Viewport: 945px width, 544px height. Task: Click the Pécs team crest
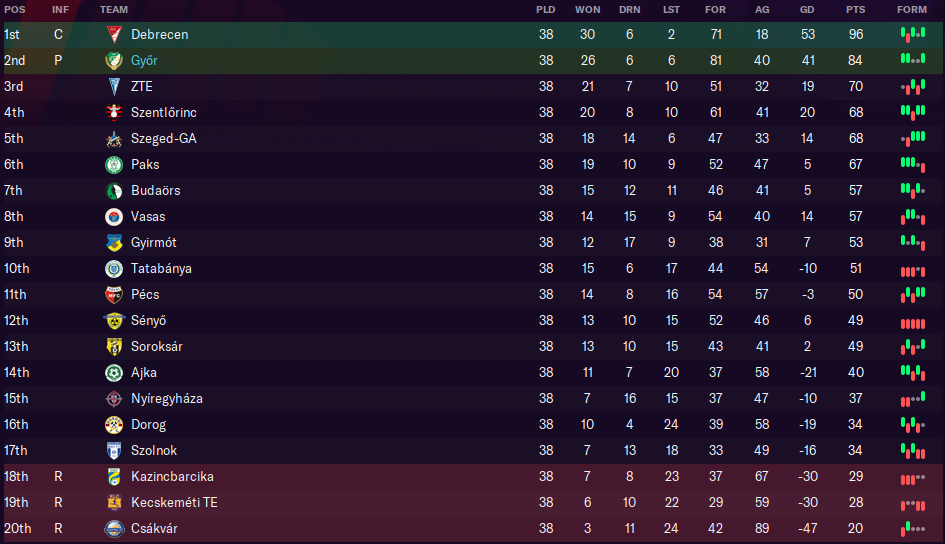point(114,294)
